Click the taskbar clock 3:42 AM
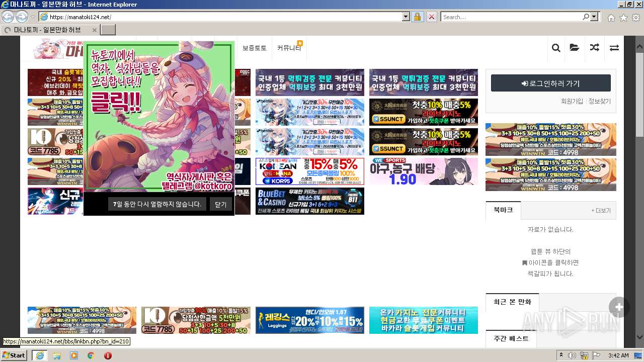 coord(618,355)
